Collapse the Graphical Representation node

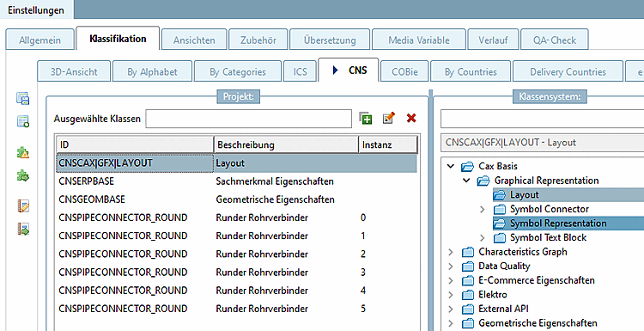[x=466, y=180]
